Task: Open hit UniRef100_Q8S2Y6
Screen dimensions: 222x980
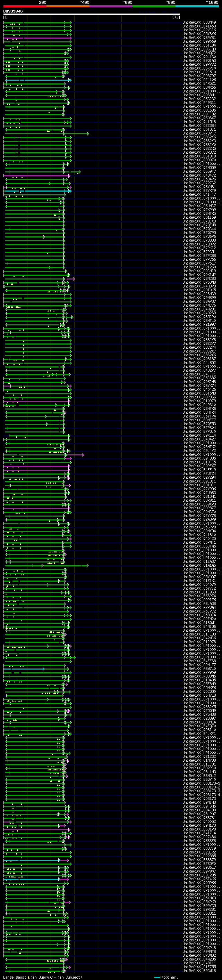Action: coord(199,137)
